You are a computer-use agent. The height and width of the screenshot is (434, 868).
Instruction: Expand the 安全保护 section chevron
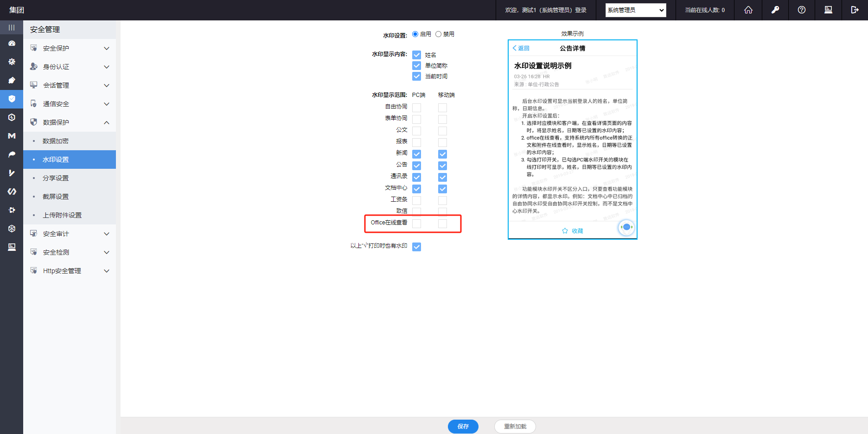pos(107,48)
